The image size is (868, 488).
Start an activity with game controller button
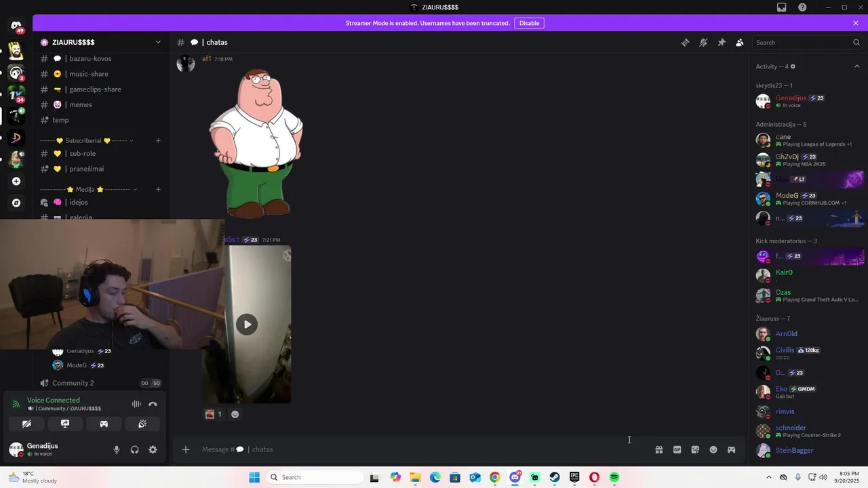(x=104, y=424)
